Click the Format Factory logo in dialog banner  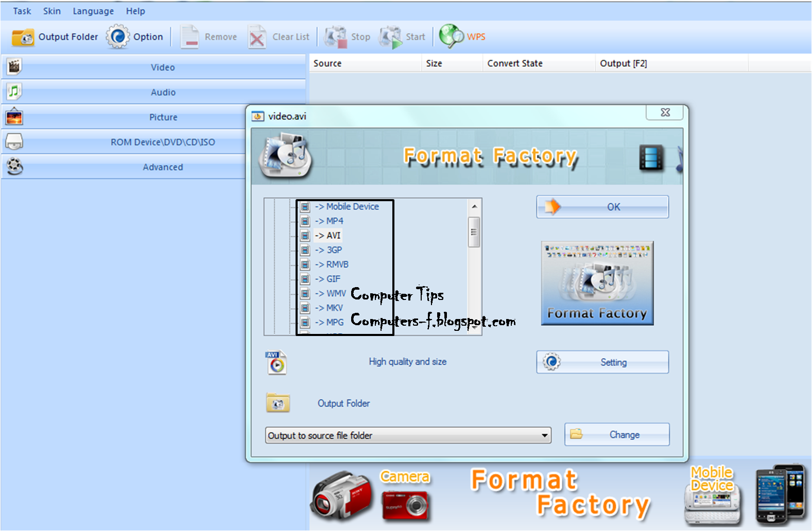[x=286, y=156]
